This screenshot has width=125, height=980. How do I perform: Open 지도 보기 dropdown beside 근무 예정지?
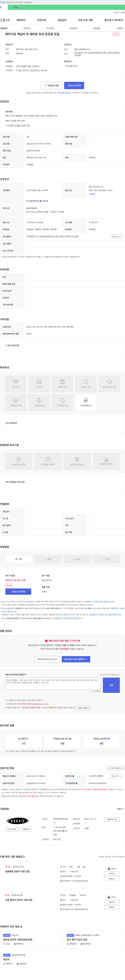pos(116,237)
